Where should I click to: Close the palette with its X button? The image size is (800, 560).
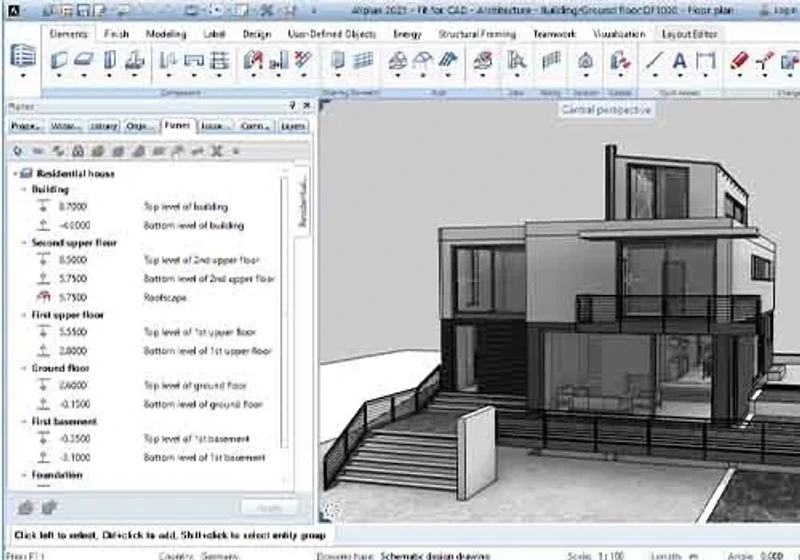pos(306,106)
